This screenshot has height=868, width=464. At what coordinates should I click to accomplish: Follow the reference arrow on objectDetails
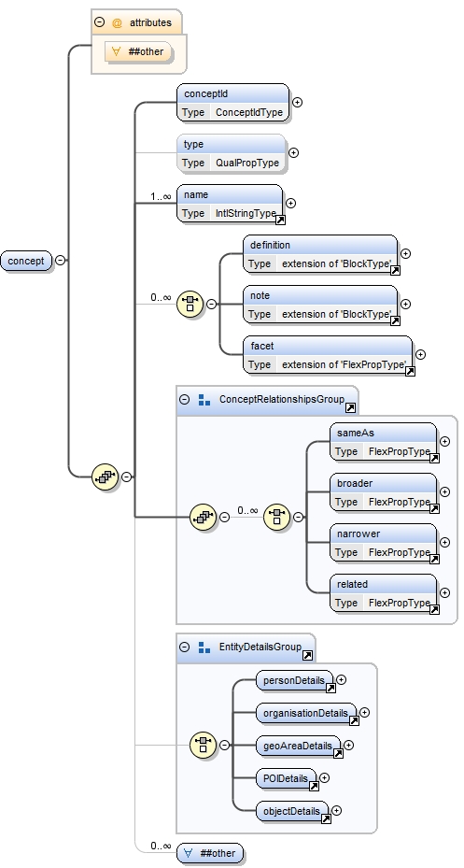point(326,818)
